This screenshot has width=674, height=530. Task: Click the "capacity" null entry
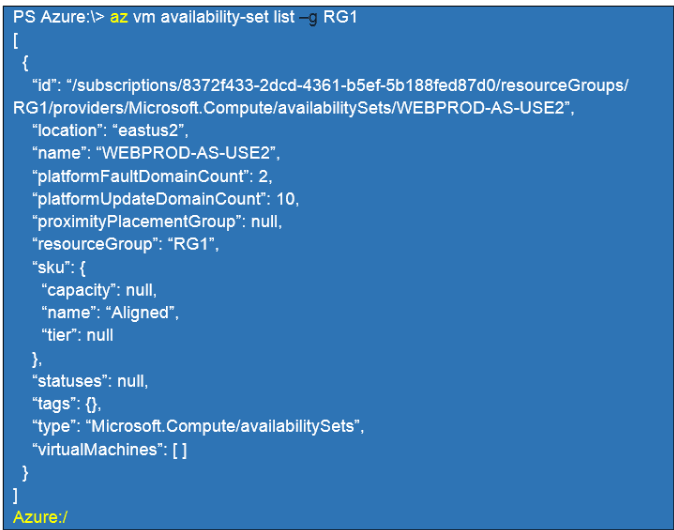tap(98, 290)
